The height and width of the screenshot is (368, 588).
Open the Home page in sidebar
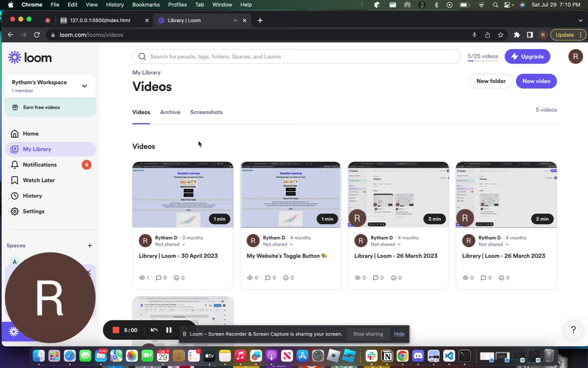coord(51,134)
